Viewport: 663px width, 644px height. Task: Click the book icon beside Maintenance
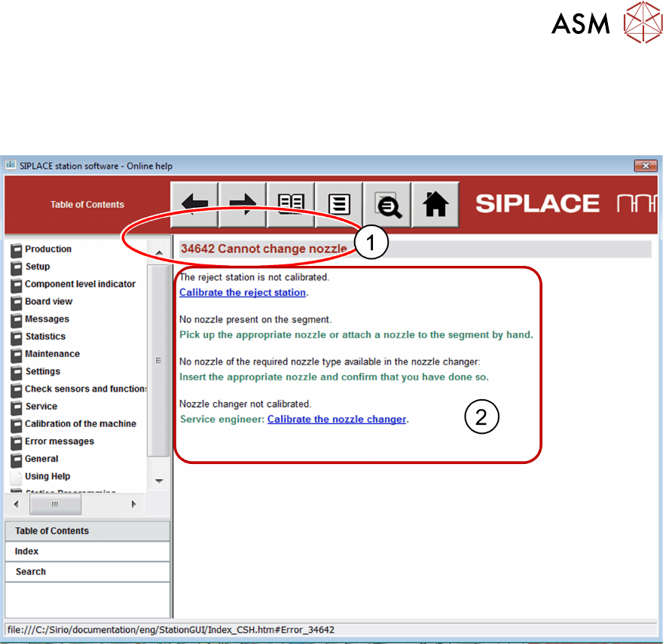pos(16,355)
